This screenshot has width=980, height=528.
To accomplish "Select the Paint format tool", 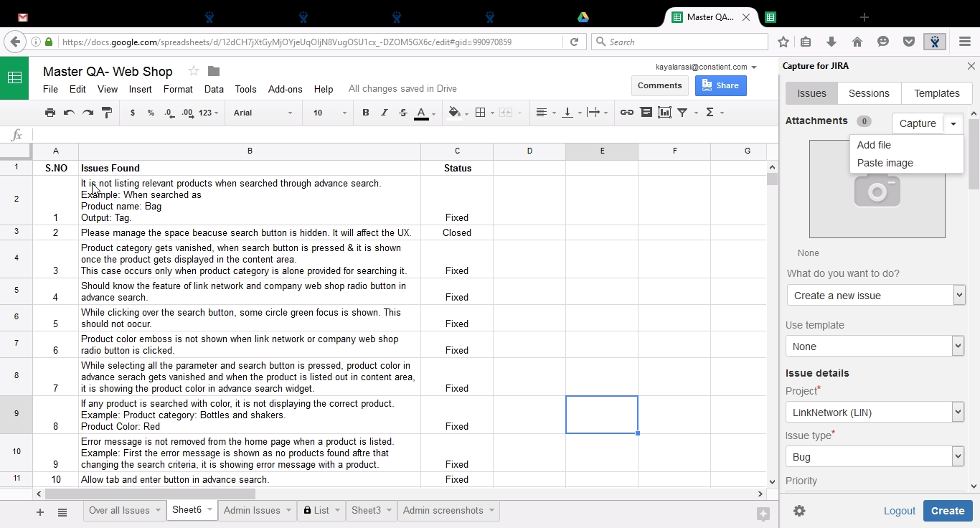I will (x=107, y=113).
